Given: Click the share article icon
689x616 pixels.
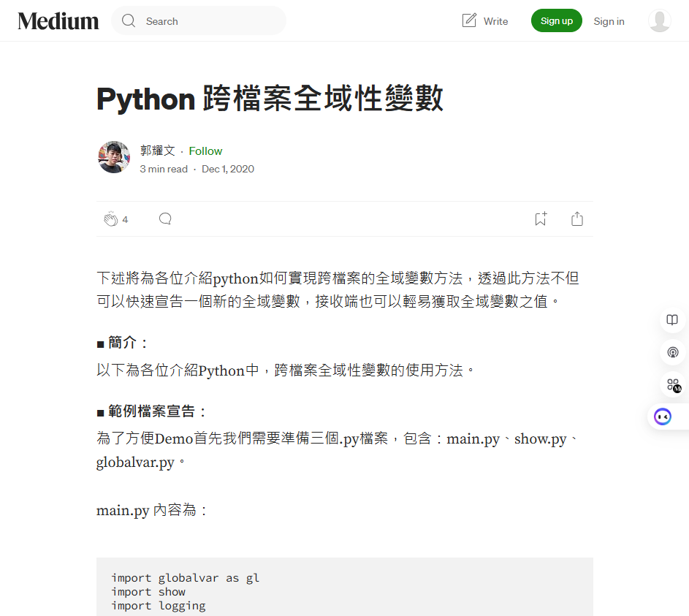Looking at the screenshot, I should pos(577,218).
